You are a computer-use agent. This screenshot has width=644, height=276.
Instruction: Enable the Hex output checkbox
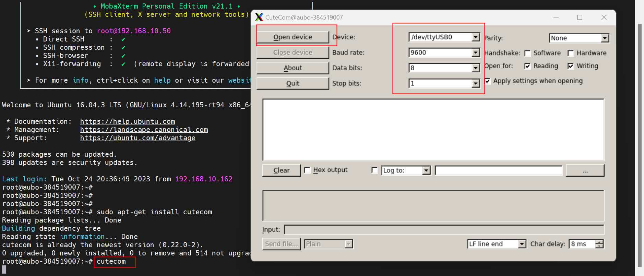(307, 170)
